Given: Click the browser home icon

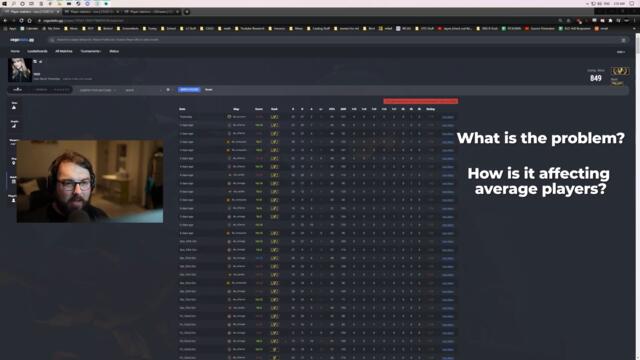Looking at the screenshot, I should (x=29, y=20).
